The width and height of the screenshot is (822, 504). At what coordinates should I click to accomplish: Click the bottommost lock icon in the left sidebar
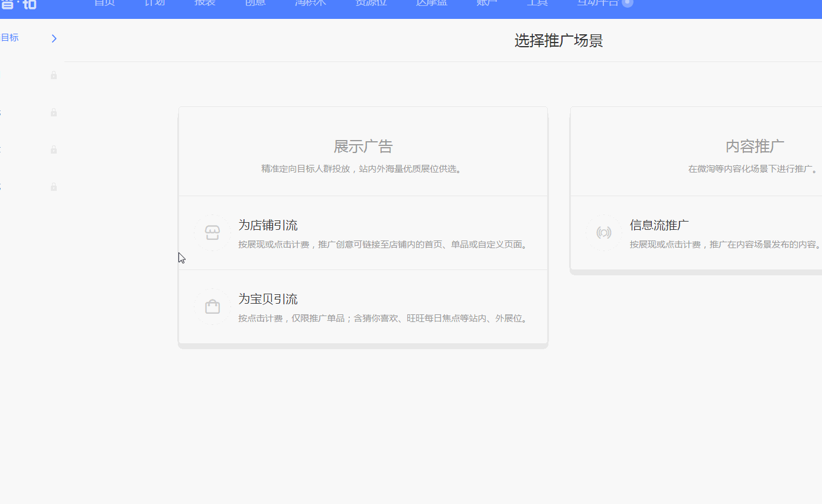(54, 187)
